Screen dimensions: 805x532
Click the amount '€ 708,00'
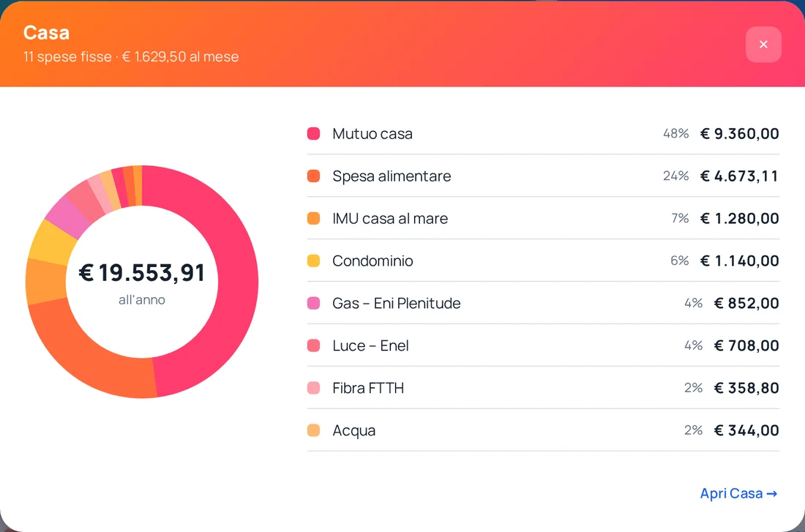coord(746,345)
